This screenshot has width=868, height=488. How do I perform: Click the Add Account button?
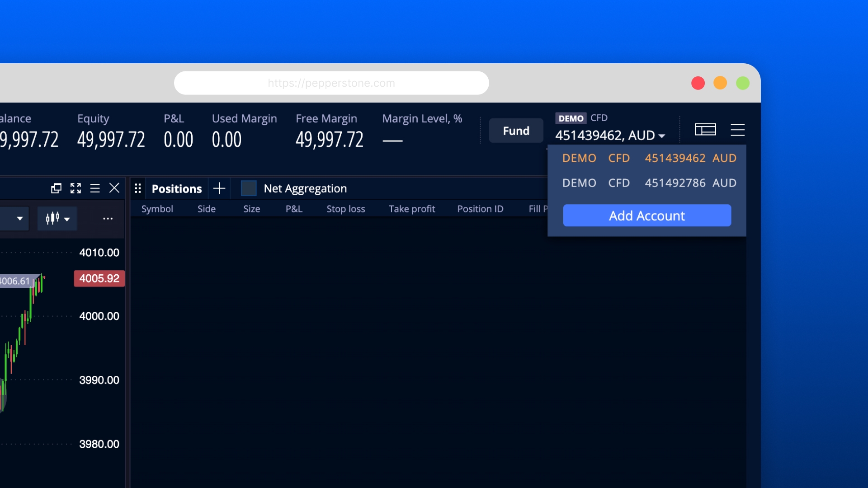[x=646, y=216]
